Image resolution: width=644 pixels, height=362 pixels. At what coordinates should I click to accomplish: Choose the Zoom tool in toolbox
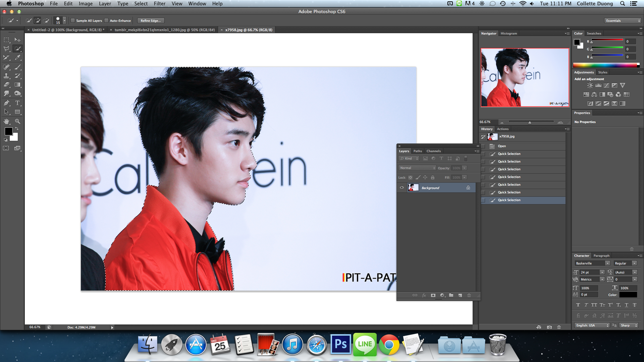pos(18,121)
